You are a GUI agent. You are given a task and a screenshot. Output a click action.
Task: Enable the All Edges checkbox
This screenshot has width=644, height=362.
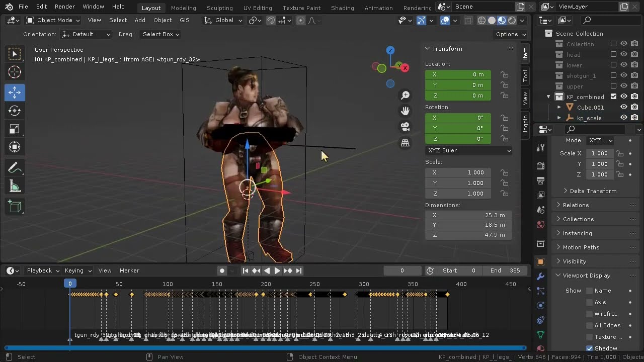(x=590, y=325)
